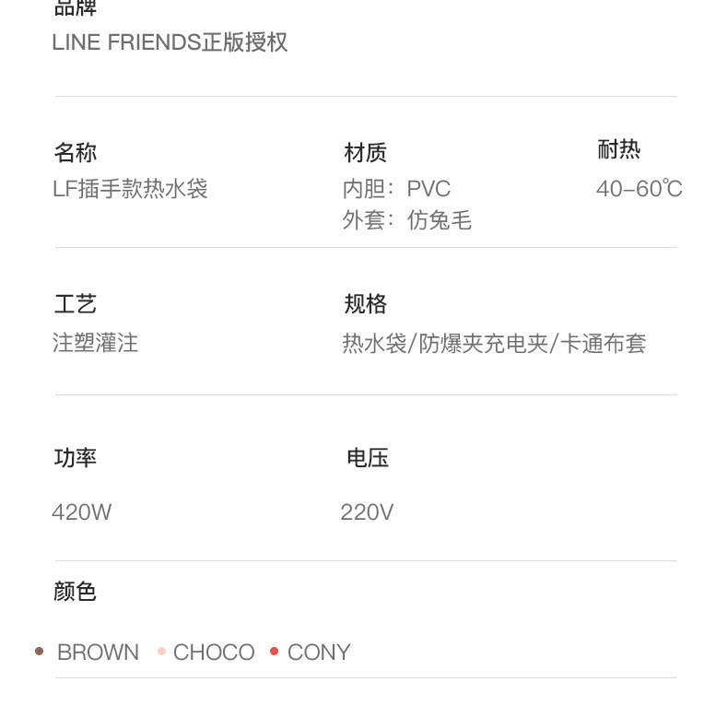Select the CONY color label
This screenshot has width=728, height=717.
tap(319, 652)
